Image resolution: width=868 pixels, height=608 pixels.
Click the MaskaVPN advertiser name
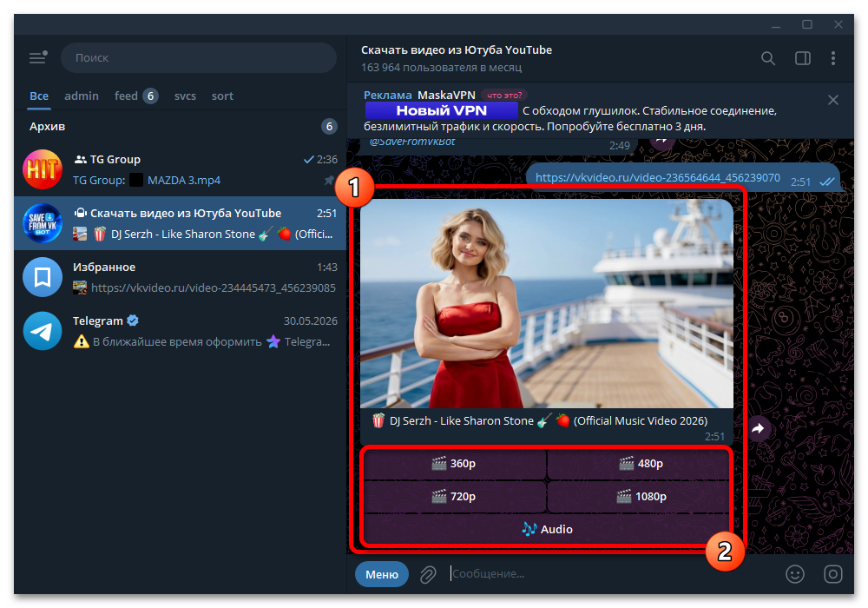tap(446, 96)
